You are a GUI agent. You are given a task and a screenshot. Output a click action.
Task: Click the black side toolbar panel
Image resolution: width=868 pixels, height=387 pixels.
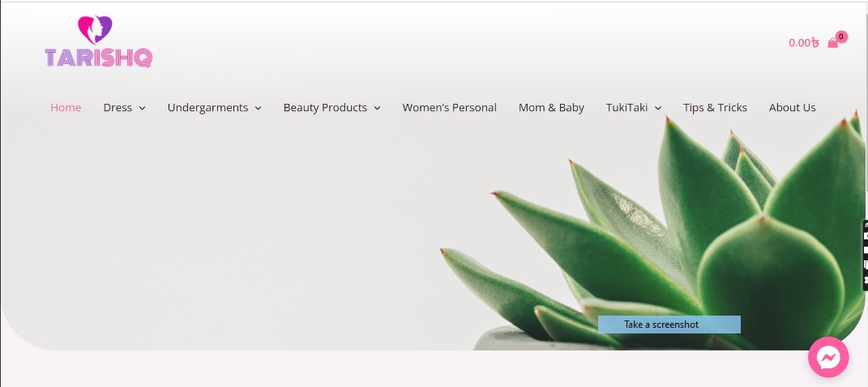coord(865,255)
